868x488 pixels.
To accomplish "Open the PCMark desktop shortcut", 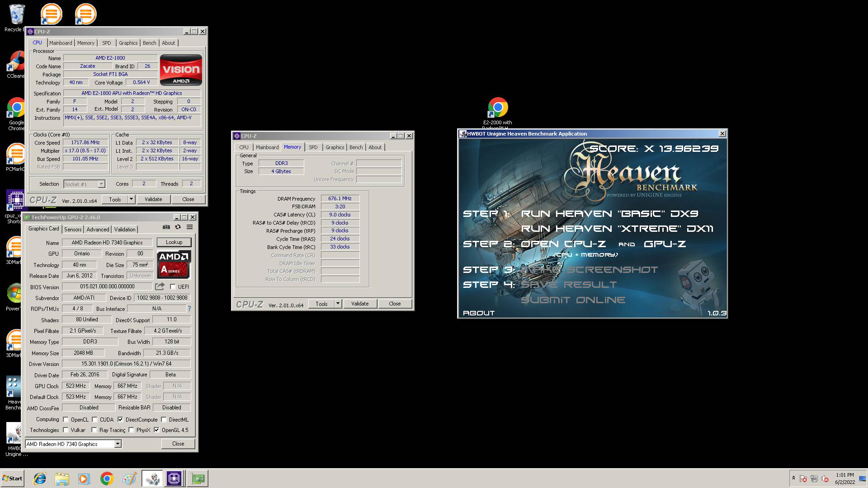I will click(x=15, y=157).
